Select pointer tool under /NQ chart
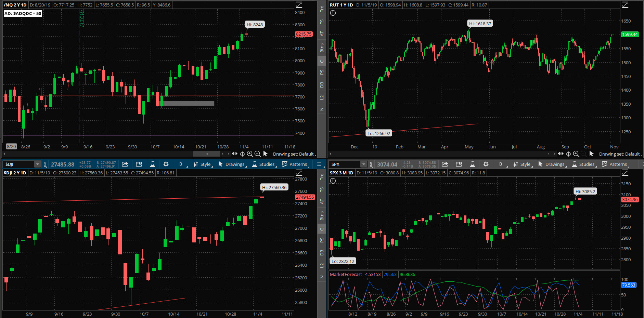The height and width of the screenshot is (318, 644). [265, 154]
